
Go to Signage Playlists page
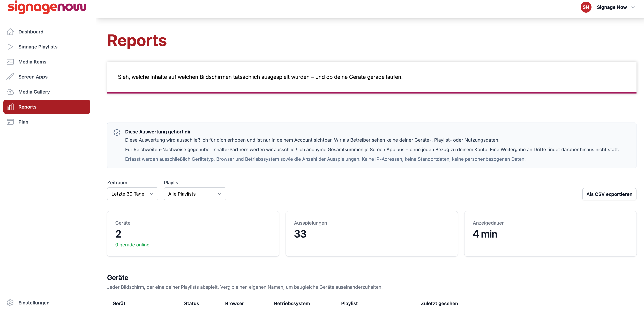point(47,47)
